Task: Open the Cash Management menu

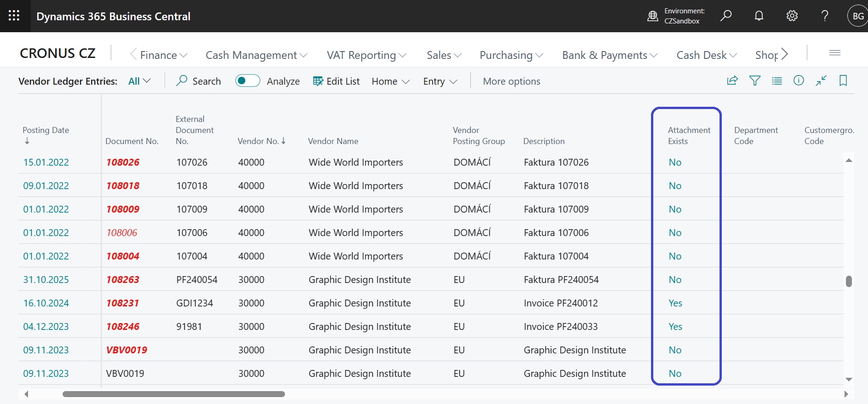Action: [x=256, y=55]
